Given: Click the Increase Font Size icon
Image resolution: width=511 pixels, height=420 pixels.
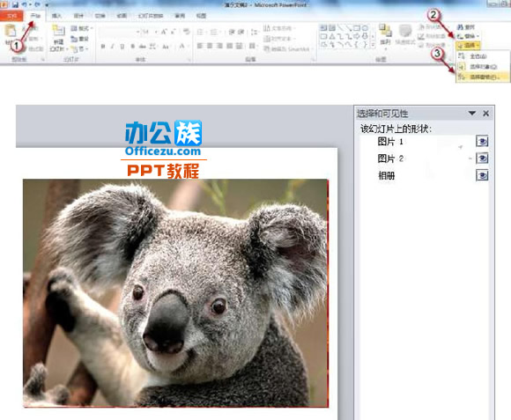Looking at the screenshot, I should coord(164,32).
